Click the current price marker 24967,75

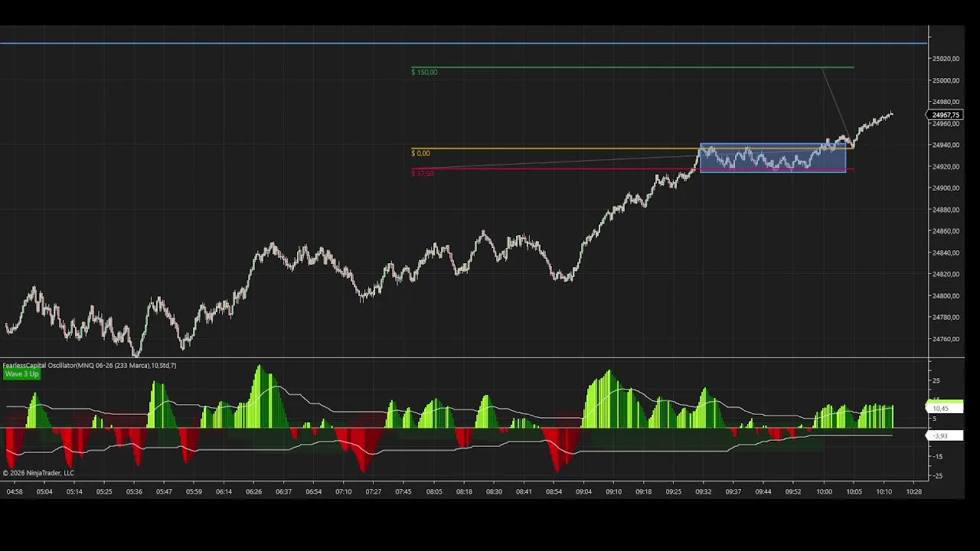946,115
